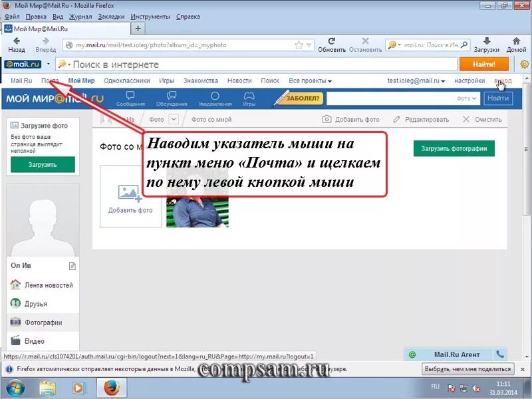Viewport: 532px width, 399px height.
Task: Open the Журнал menu
Action: pos(80,17)
